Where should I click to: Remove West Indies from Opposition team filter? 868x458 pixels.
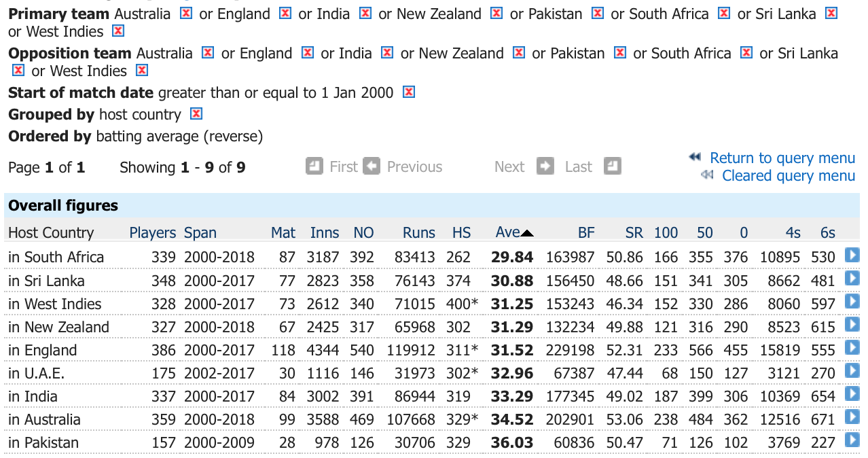tap(141, 70)
